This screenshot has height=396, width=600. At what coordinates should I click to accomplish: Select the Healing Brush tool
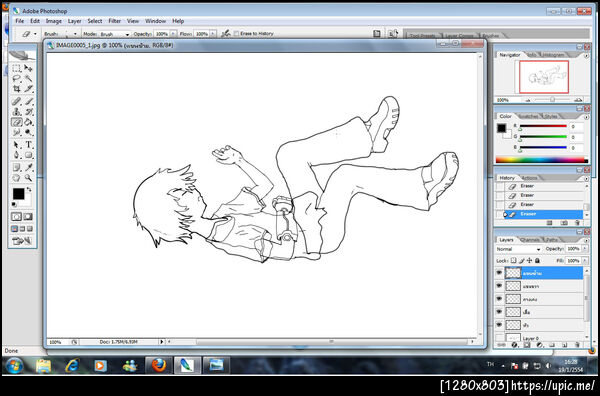[16, 101]
